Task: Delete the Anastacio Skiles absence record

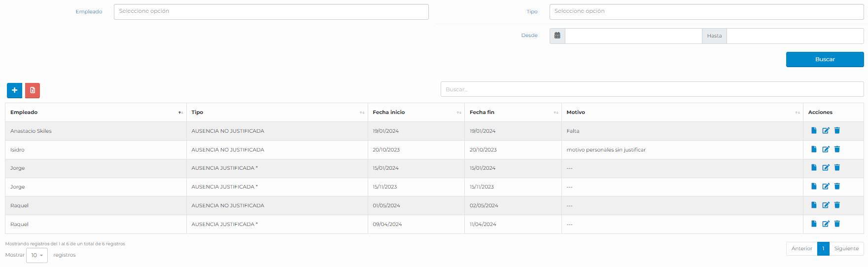Action: tap(837, 131)
